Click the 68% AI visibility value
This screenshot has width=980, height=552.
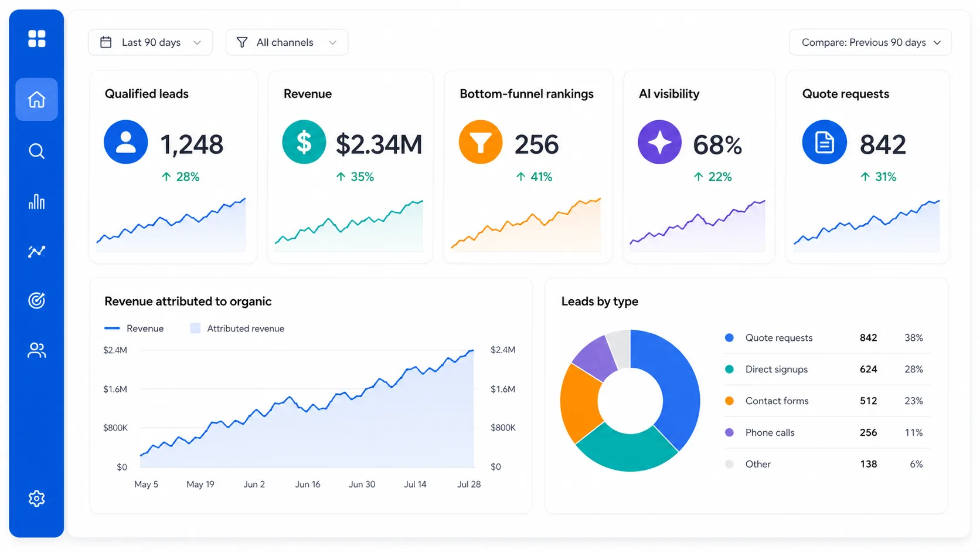click(x=717, y=145)
